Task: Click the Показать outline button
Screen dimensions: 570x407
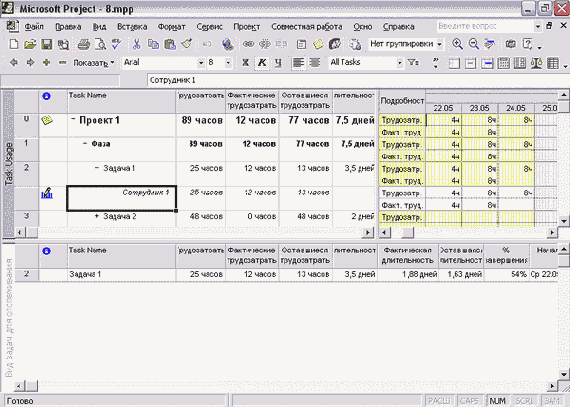Action: click(93, 63)
